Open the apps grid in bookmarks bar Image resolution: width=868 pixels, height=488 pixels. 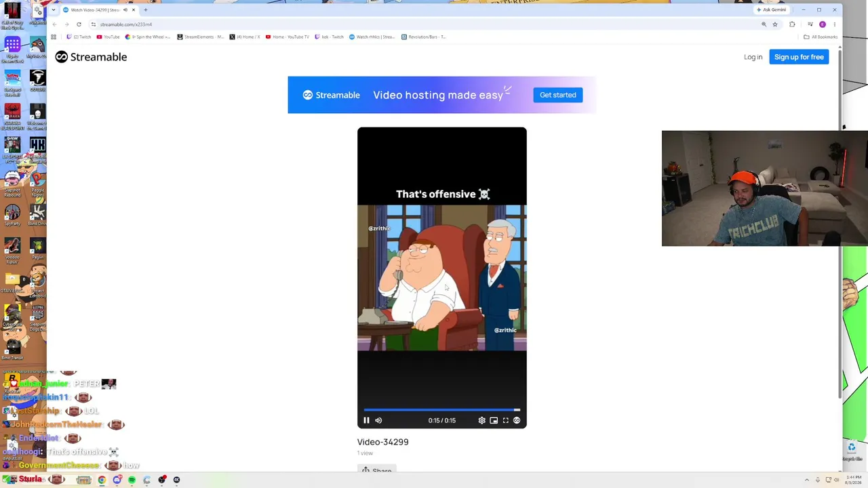coord(54,37)
